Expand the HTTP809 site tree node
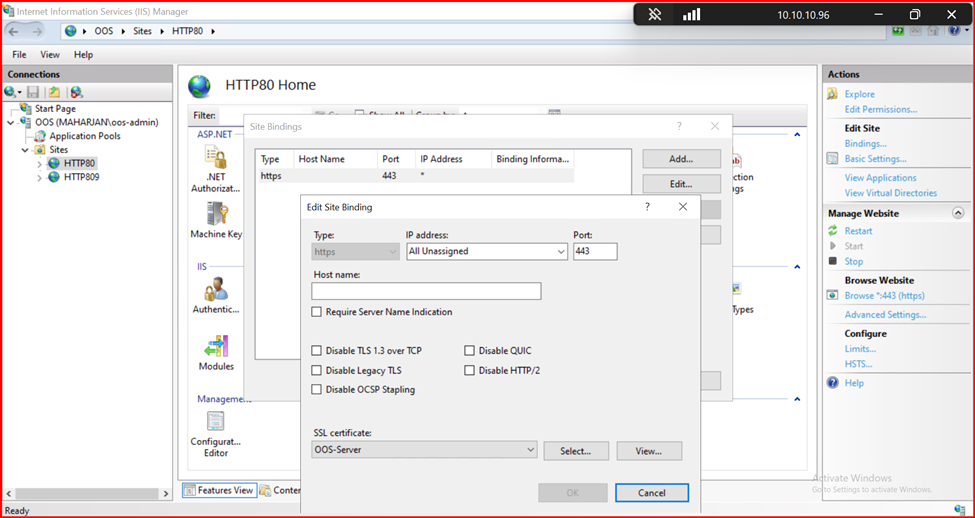This screenshot has height=518, width=975. (x=40, y=178)
